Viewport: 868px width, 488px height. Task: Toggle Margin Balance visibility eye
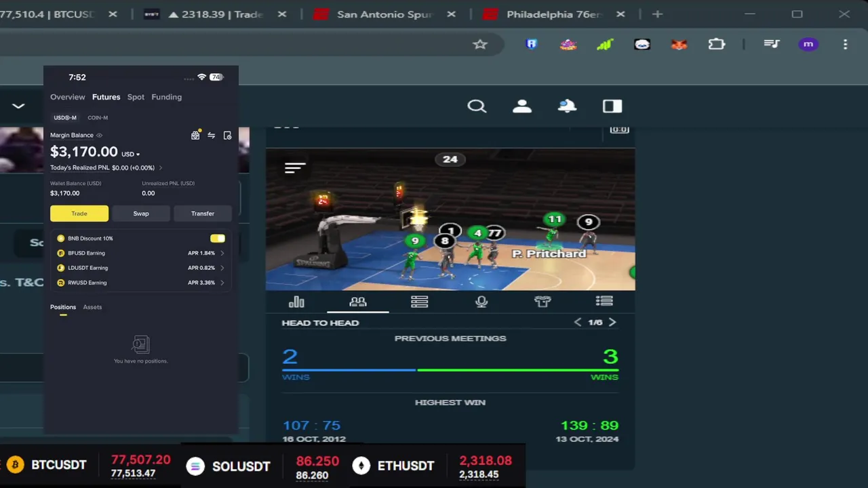pyautogui.click(x=100, y=136)
